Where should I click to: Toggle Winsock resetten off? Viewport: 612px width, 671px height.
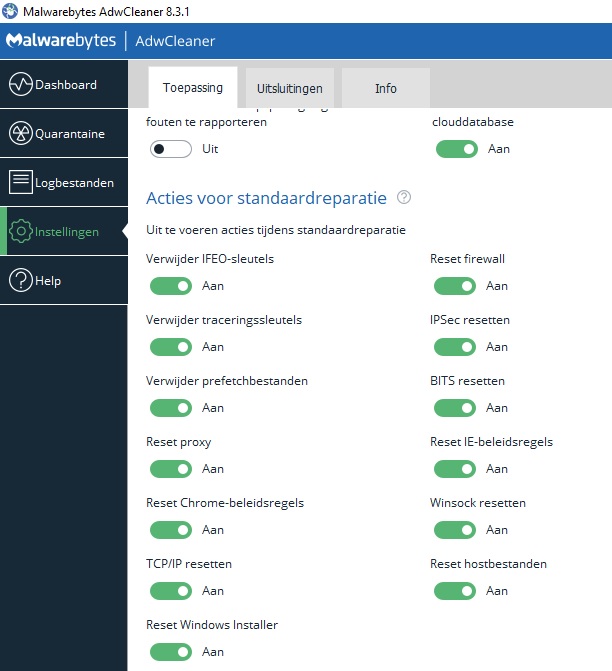click(x=455, y=530)
